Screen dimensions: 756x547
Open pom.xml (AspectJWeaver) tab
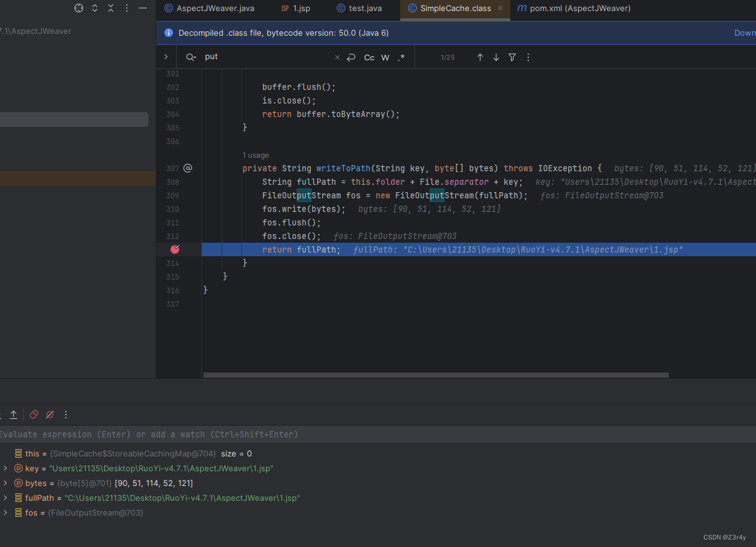point(573,9)
